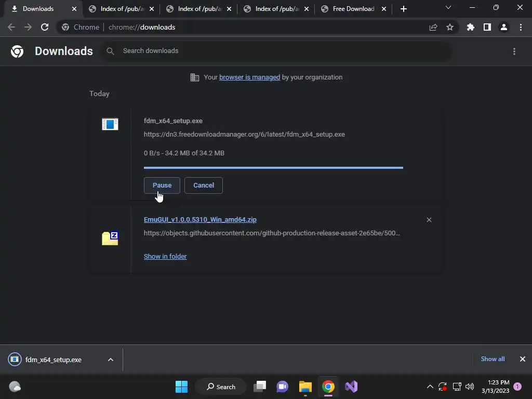Open the taskbar Search box
The image size is (532, 399).
click(x=221, y=387)
